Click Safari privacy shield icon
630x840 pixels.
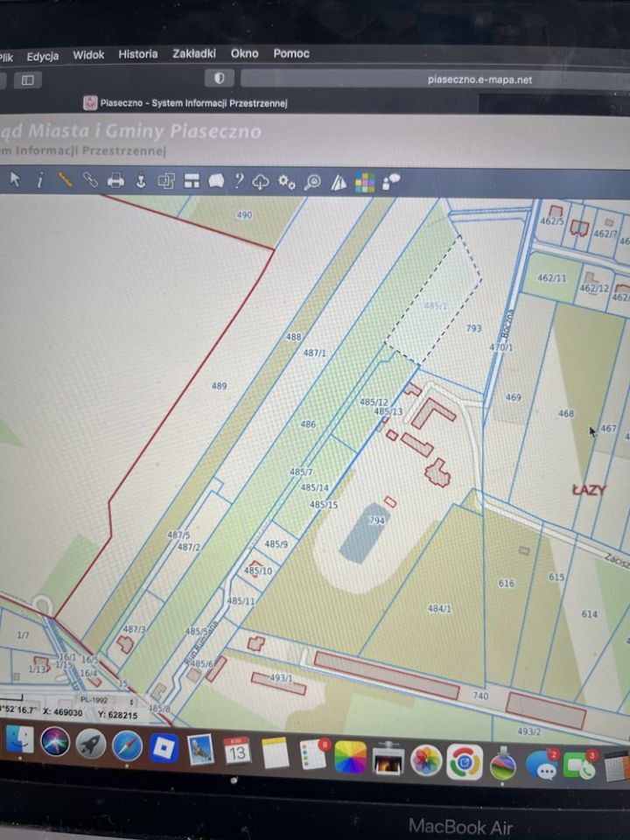(x=219, y=78)
